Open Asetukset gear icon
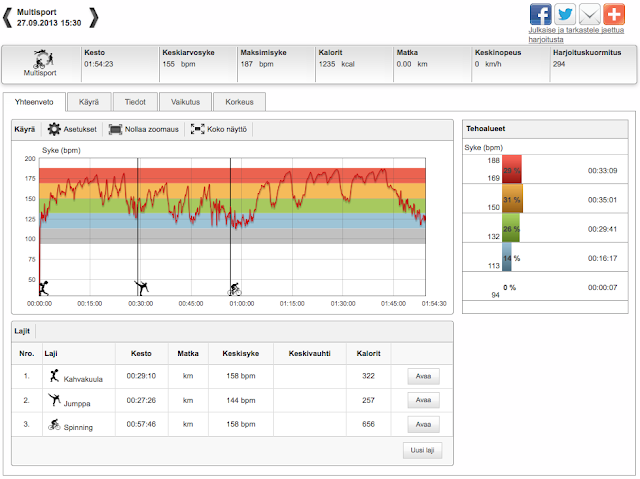640x479 pixels. click(x=54, y=129)
